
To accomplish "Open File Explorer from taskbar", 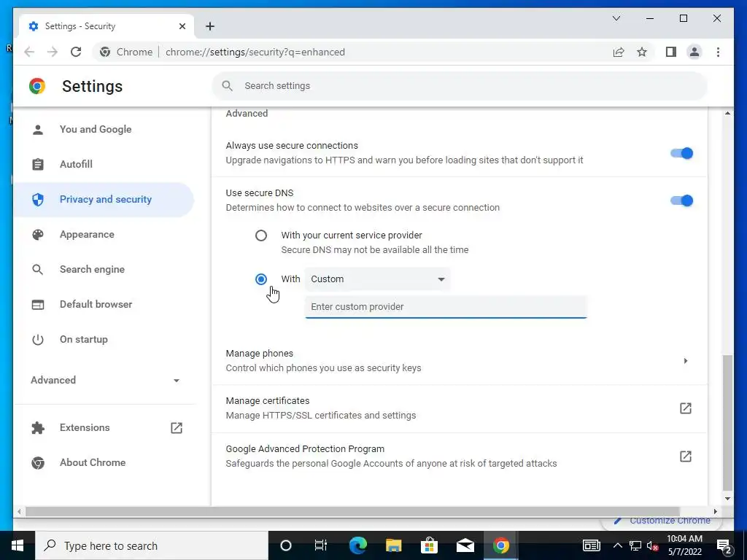I will [393, 545].
